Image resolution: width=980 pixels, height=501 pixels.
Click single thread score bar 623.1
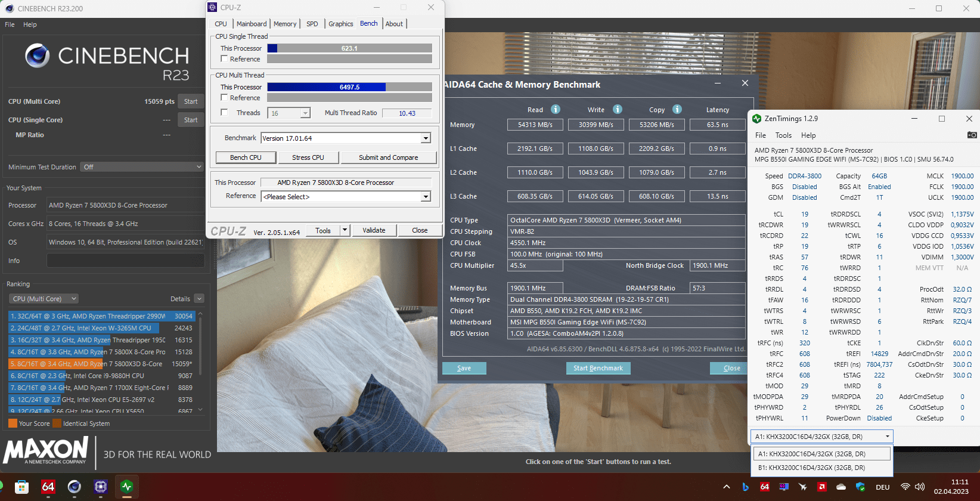[349, 48]
